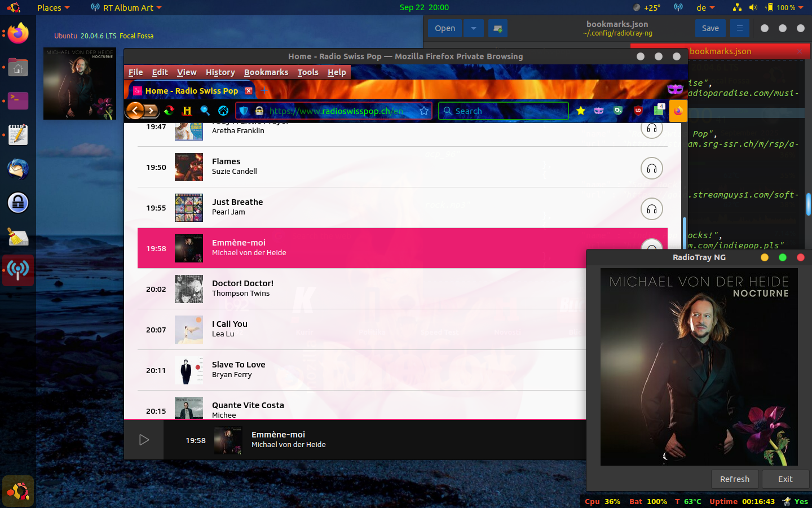Screen dimensions: 812x508
Task: Show applications with Ubuntu logo button
Action: tap(18, 492)
